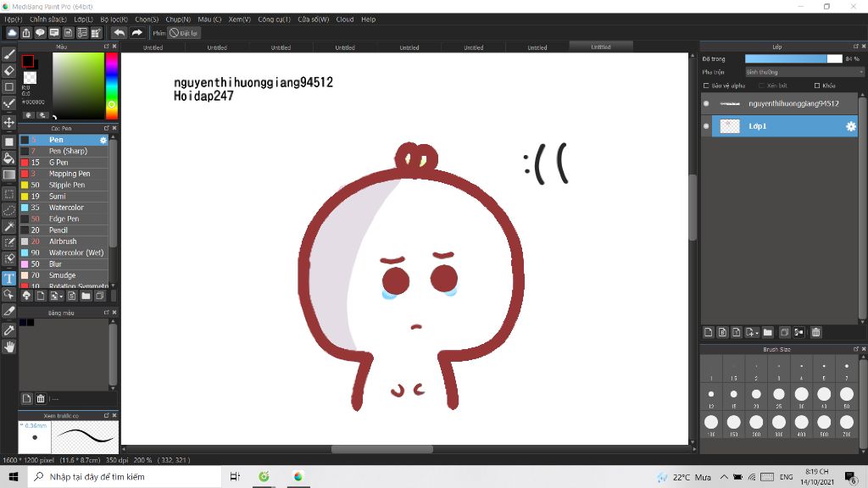Select the Gradient tool
The height and width of the screenshot is (488, 868).
click(8, 175)
